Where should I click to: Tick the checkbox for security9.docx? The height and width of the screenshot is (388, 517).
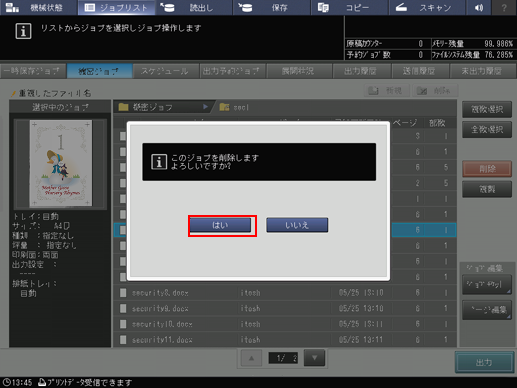point(123,308)
